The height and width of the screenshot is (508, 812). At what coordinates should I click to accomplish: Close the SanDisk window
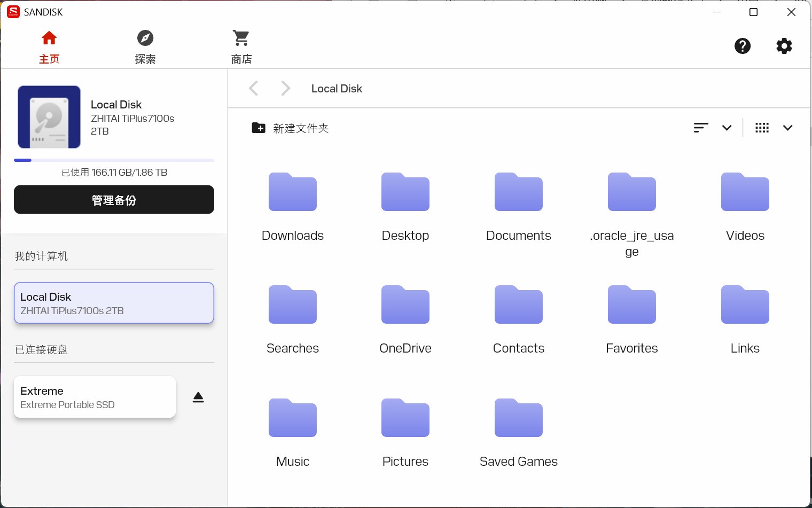(x=791, y=12)
